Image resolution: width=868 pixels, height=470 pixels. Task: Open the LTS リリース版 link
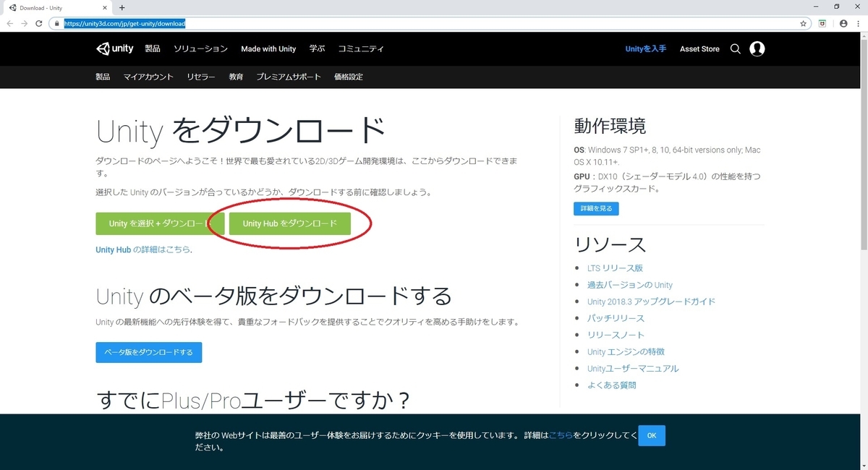coord(616,268)
